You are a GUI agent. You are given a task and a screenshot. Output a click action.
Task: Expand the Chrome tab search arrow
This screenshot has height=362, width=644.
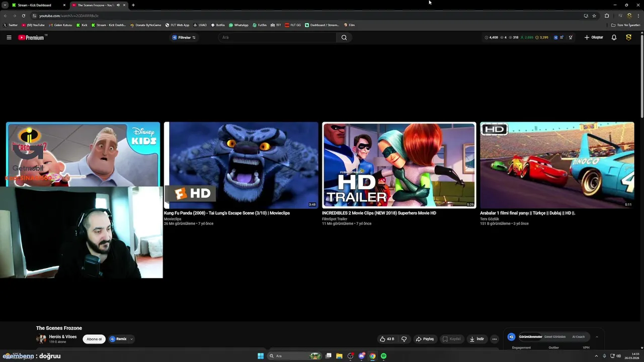click(x=5, y=5)
